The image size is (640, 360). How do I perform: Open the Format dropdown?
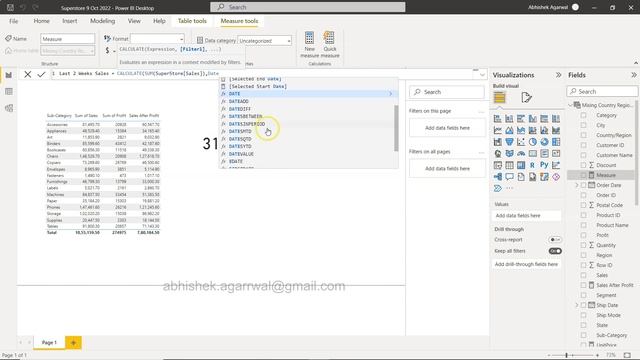pyautogui.click(x=157, y=39)
